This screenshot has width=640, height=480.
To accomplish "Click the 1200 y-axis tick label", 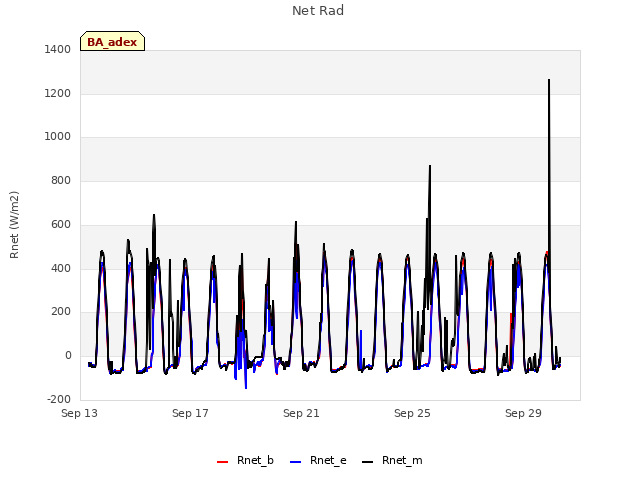I will [58, 94].
